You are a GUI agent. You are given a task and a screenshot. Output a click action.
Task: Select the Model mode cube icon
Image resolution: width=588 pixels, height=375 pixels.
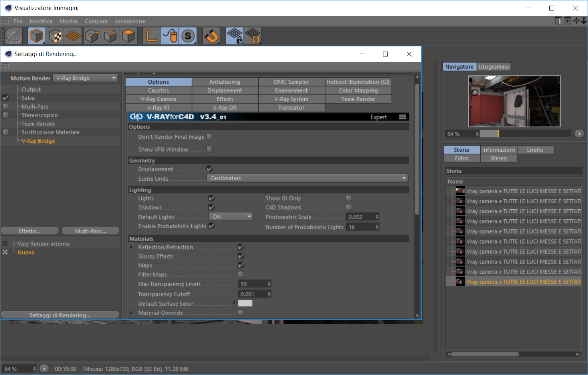click(x=36, y=36)
